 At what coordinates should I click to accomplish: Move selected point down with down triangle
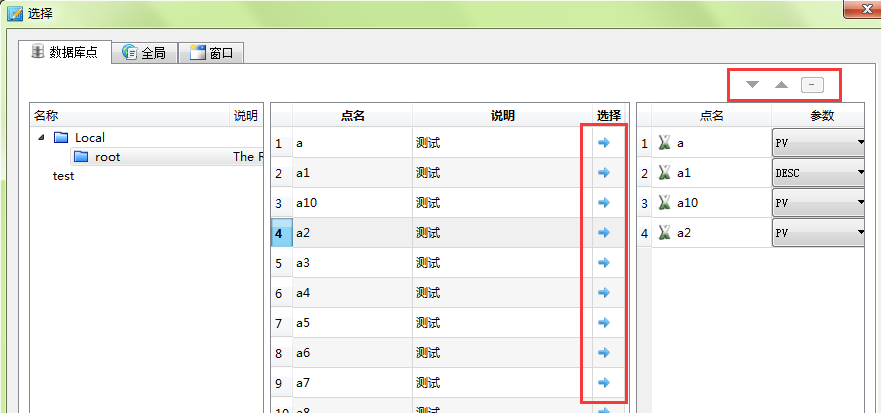pos(752,85)
